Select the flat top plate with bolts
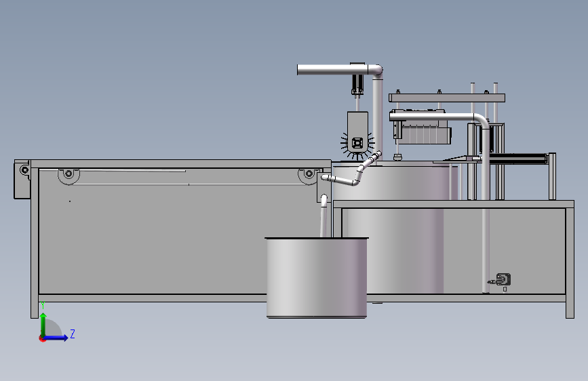This screenshot has height=381, width=588. click(x=447, y=98)
